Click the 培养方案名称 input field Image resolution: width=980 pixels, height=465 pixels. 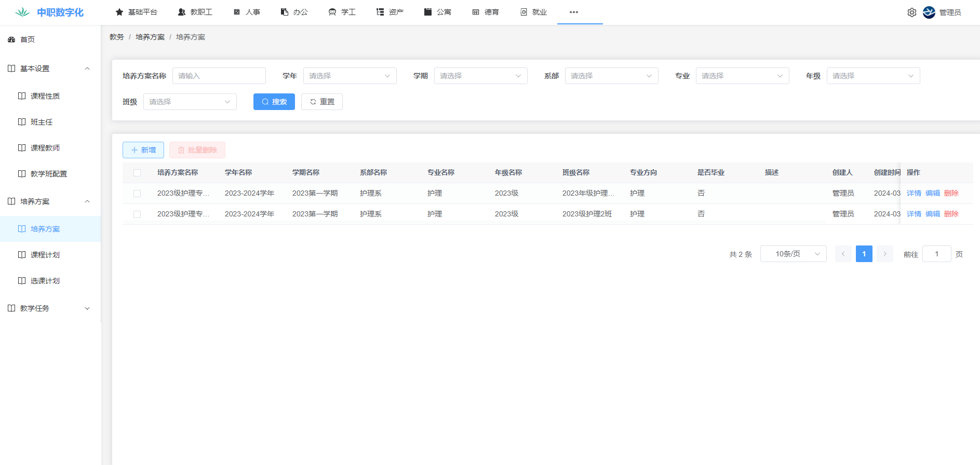tap(219, 76)
